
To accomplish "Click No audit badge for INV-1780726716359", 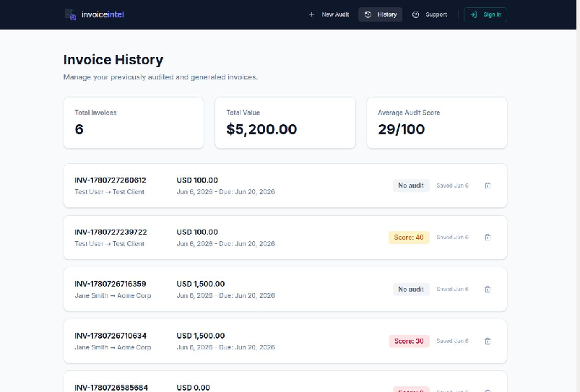I will 411,289.
